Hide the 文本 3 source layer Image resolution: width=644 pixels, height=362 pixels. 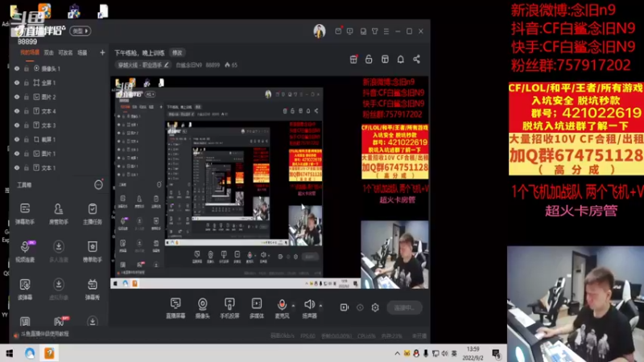tap(17, 125)
